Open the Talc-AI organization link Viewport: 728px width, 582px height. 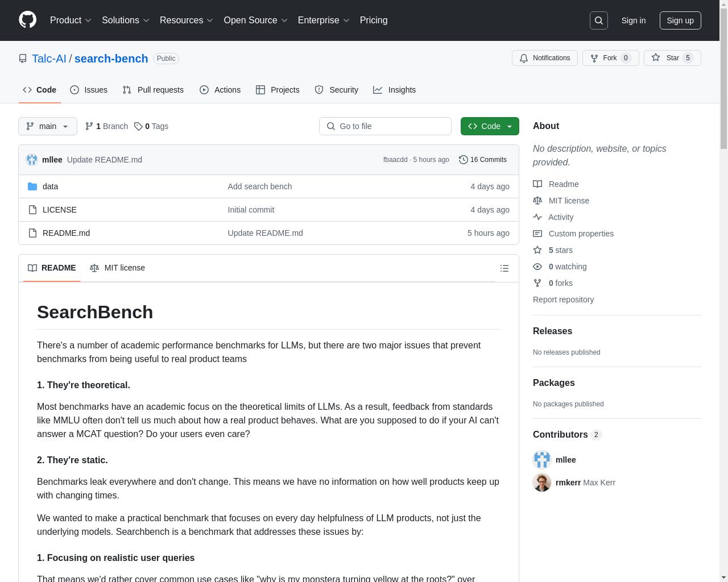pyautogui.click(x=49, y=59)
